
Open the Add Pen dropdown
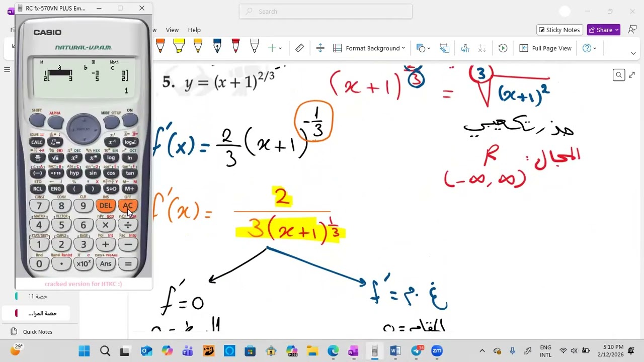point(275,48)
